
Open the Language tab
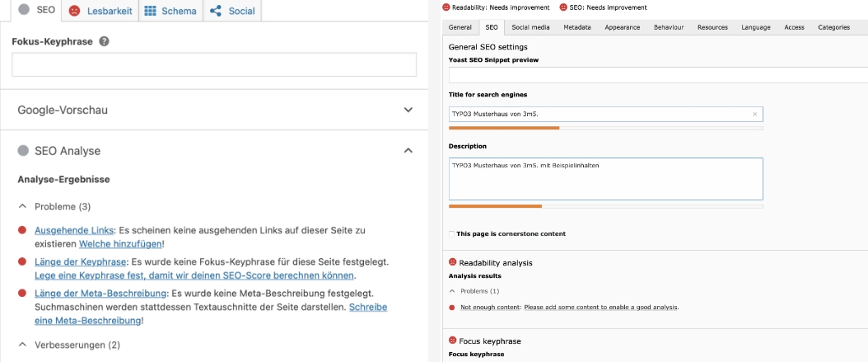pyautogui.click(x=756, y=27)
